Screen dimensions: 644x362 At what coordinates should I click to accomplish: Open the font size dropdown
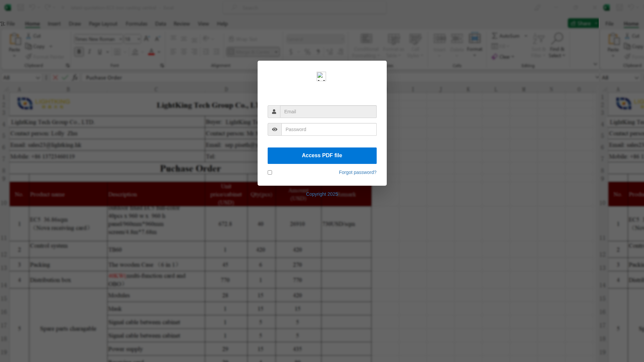pyautogui.click(x=139, y=39)
